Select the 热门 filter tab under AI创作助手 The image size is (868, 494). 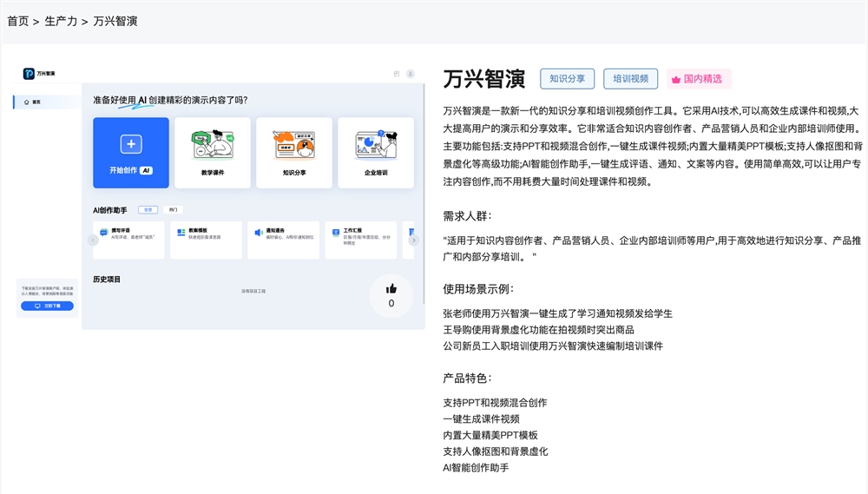click(x=174, y=210)
